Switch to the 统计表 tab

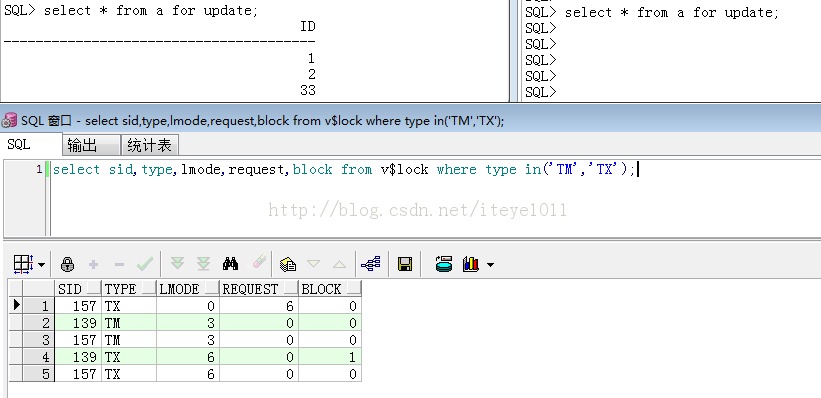click(x=150, y=145)
